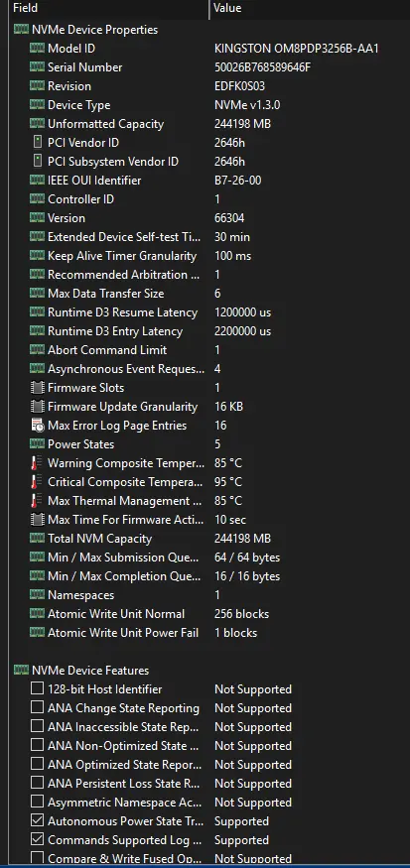Toggle the ANA Persistent Loss State checkbox
The height and width of the screenshot is (868, 410).
point(37,783)
